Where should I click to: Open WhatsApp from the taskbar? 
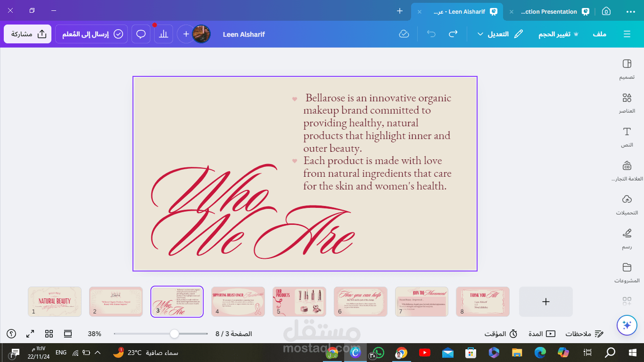pyautogui.click(x=377, y=352)
